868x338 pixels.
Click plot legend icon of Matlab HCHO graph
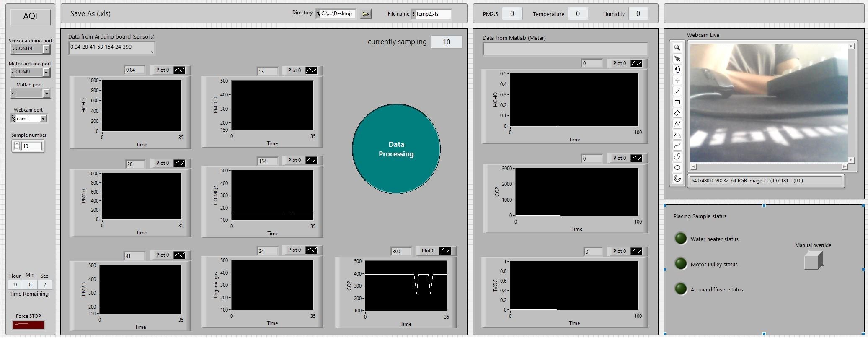(x=636, y=63)
